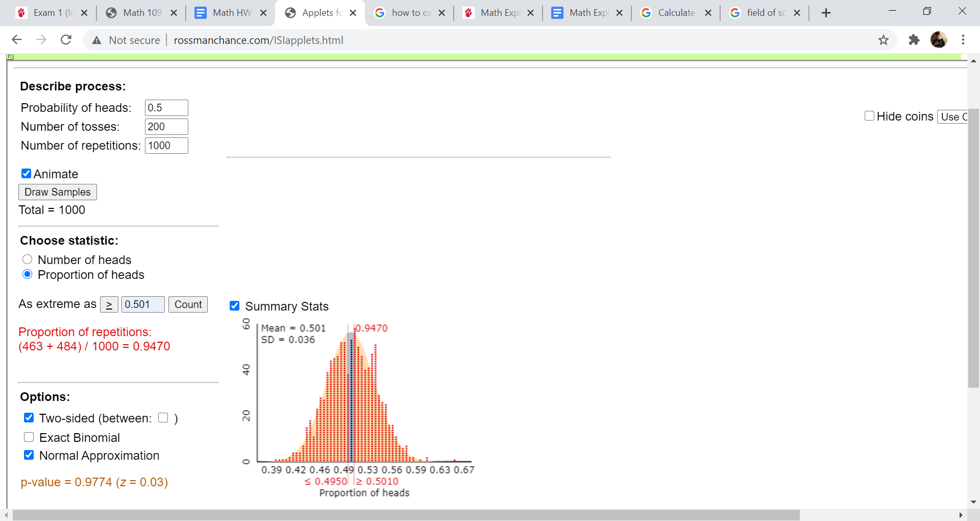Click the Draw Samples button
Viewport: 980px width, 521px height.
(58, 192)
